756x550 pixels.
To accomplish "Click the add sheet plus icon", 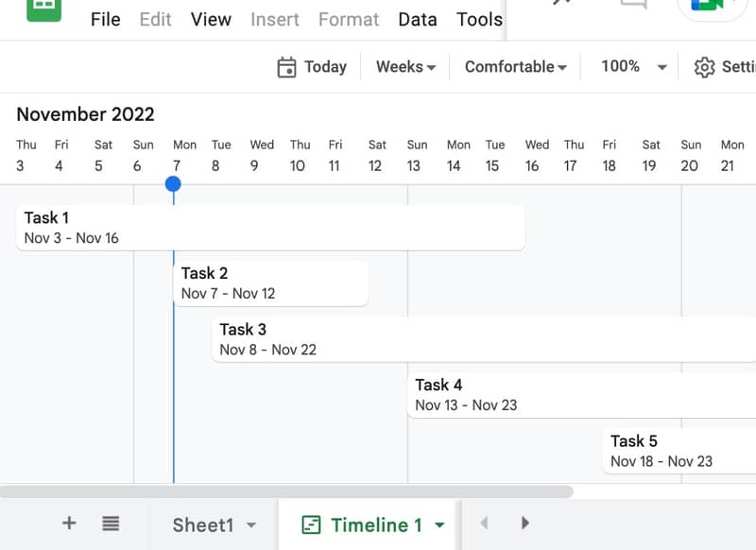I will coord(69,524).
